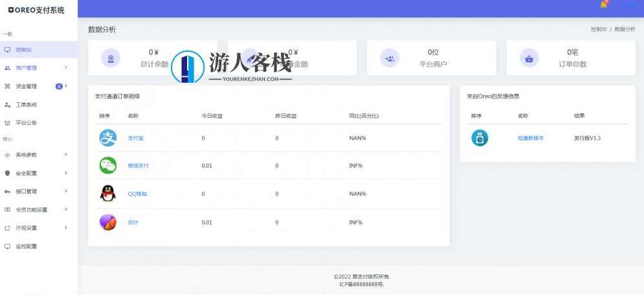Open the QQ钱包 link in table
The width and height of the screenshot is (644, 295).
coord(137,193)
